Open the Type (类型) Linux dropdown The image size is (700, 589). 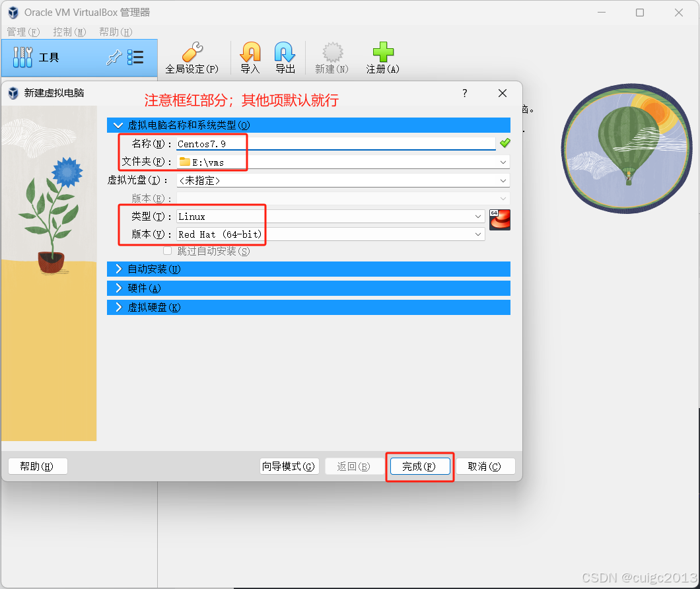(x=478, y=216)
